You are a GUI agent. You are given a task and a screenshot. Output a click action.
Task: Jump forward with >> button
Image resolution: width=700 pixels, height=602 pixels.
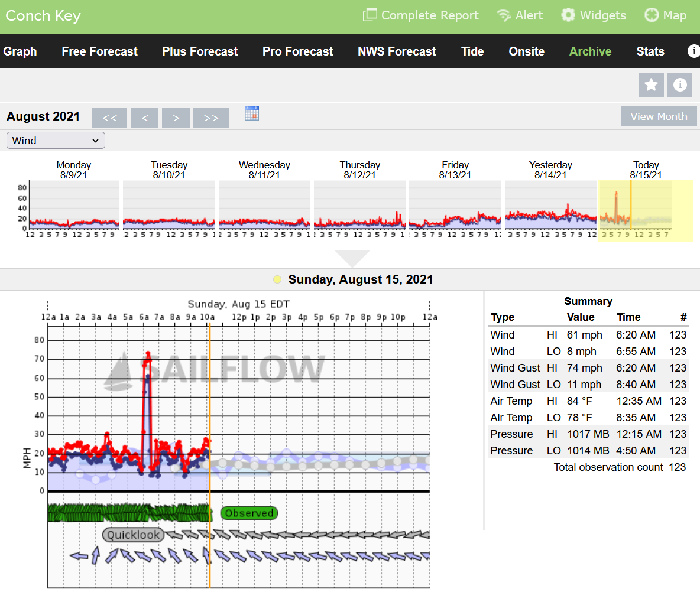pyautogui.click(x=211, y=118)
